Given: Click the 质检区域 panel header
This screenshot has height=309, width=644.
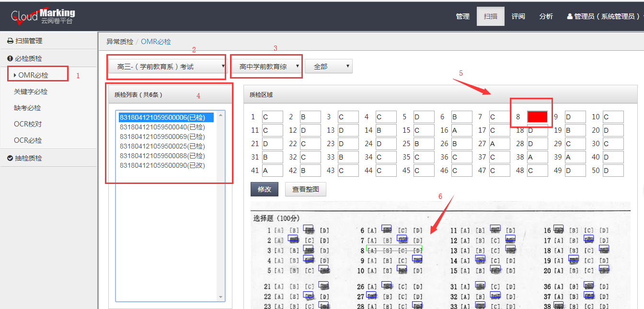Looking at the screenshot, I should click(x=440, y=95).
